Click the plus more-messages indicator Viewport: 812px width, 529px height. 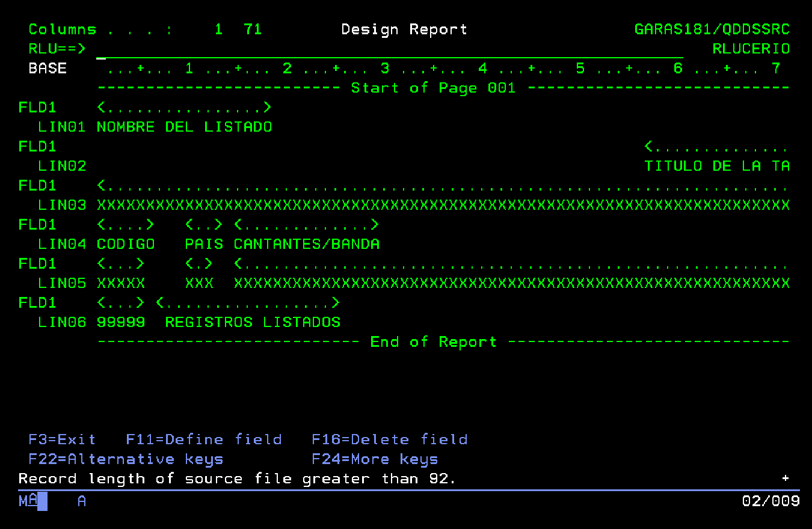[785, 479]
